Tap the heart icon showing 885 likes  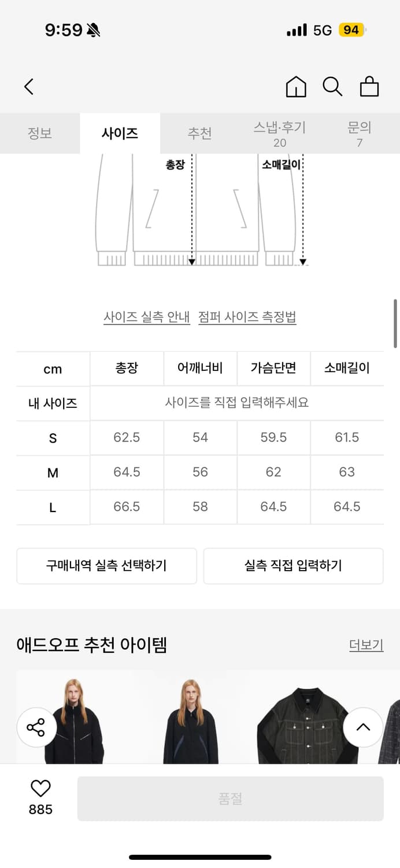click(39, 795)
